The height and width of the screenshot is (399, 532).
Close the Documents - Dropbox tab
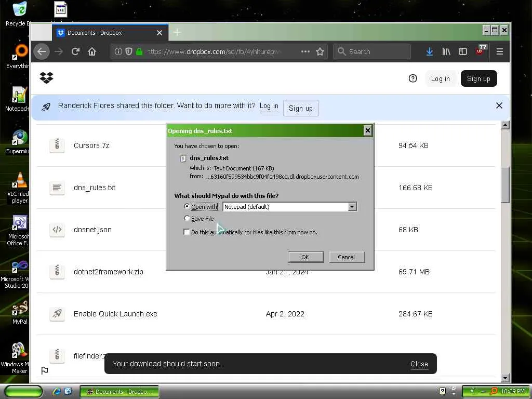click(159, 33)
